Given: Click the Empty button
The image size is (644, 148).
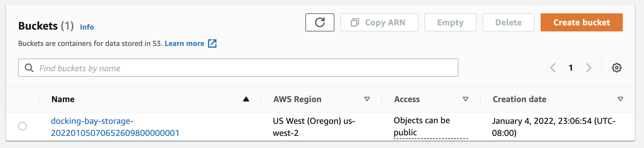Looking at the screenshot, I should (x=450, y=22).
